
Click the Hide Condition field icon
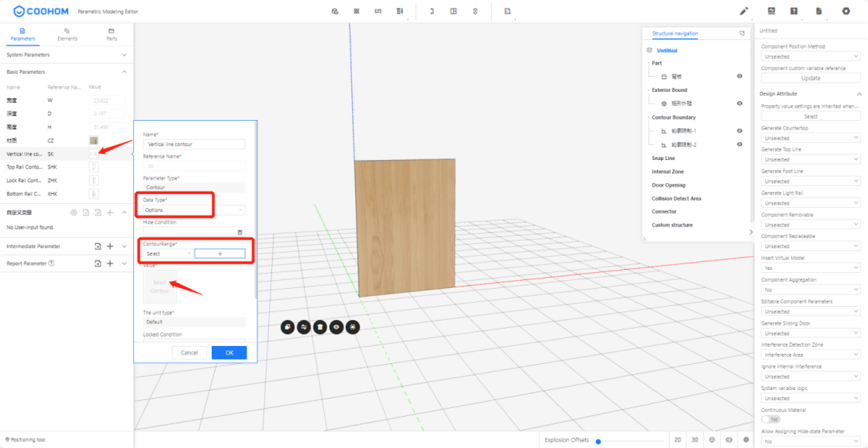click(240, 232)
